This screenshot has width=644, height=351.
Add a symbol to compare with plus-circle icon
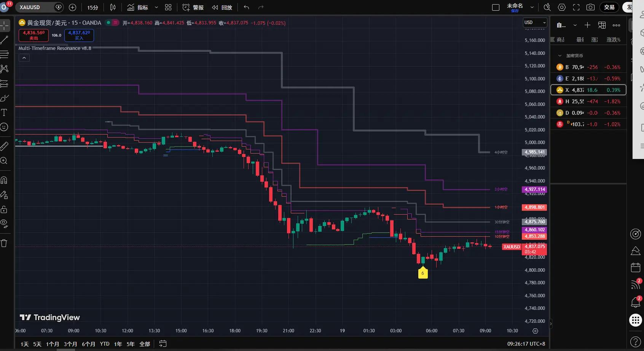(72, 7)
